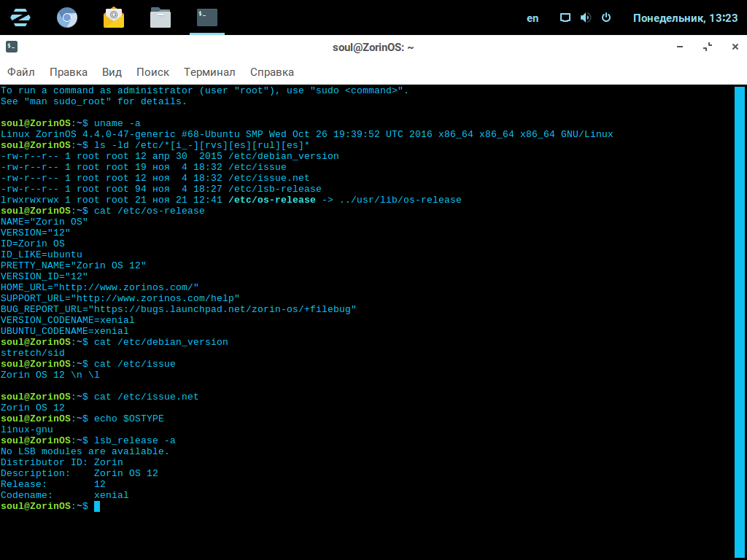The height and width of the screenshot is (560, 747).
Task: Click the 'cat /etc/issue.net' command text
Action: coord(146,397)
